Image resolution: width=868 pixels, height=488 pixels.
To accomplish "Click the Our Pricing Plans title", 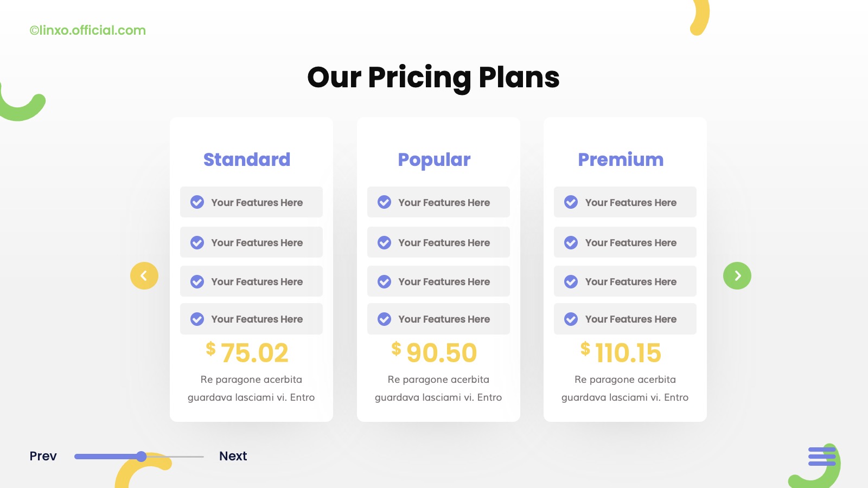I will [433, 77].
